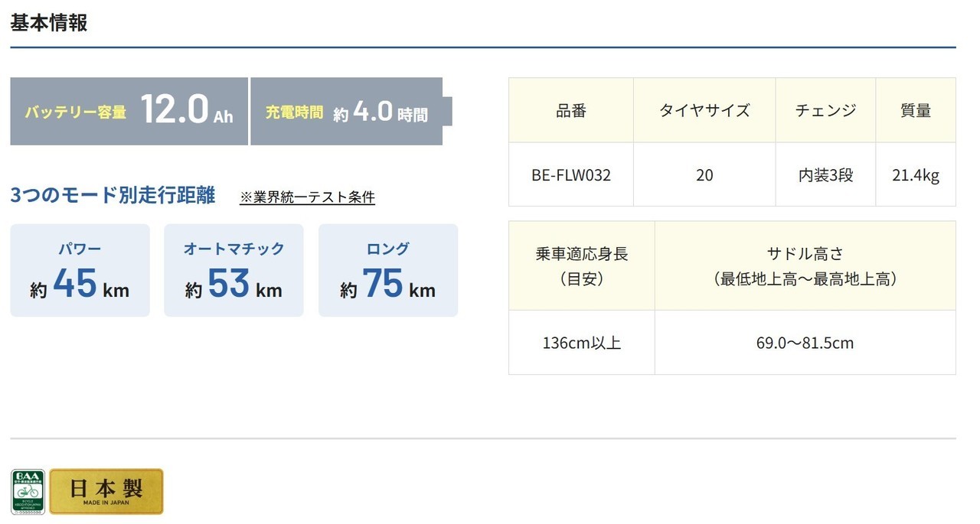This screenshot has width=980, height=524.
Task: Click the タイヤサイズ column header
Action: [704, 110]
